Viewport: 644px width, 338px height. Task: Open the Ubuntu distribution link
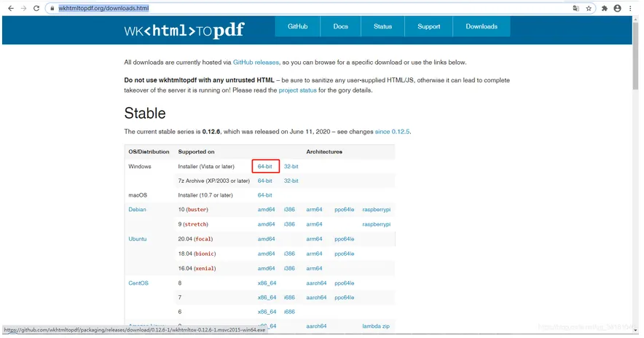[138, 239]
